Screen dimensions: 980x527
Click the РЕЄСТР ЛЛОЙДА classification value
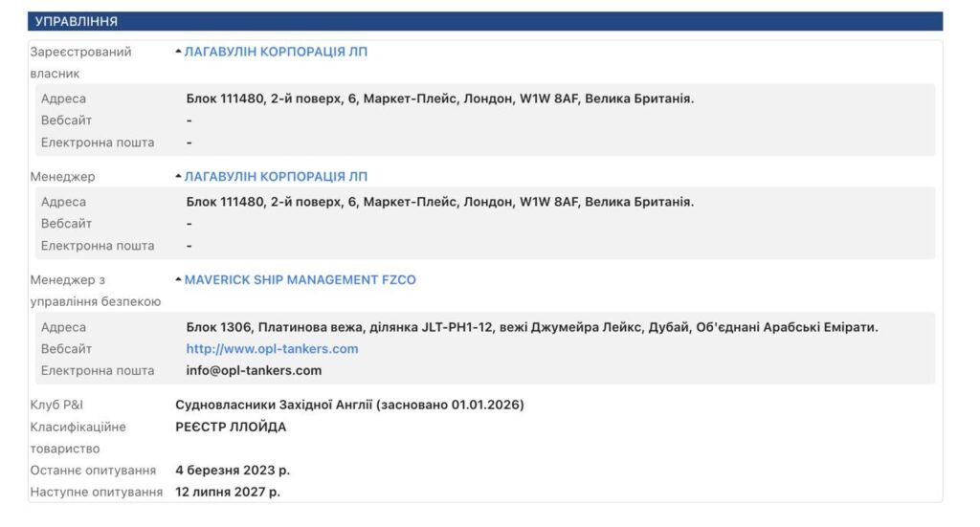click(x=231, y=427)
